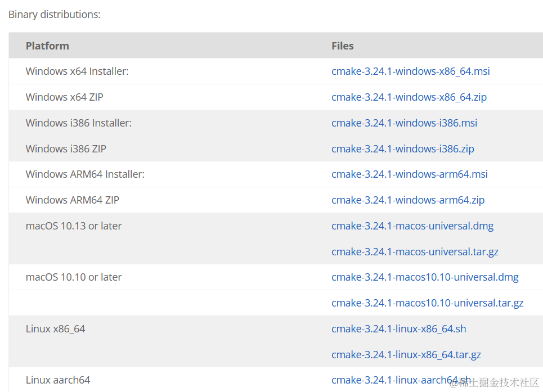
Task: Open cmake-3.24.1-windows-i386.msi download link
Action: tap(404, 123)
